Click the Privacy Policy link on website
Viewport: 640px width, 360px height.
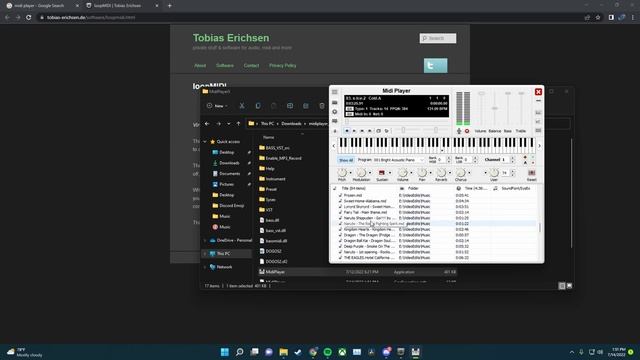click(x=282, y=65)
